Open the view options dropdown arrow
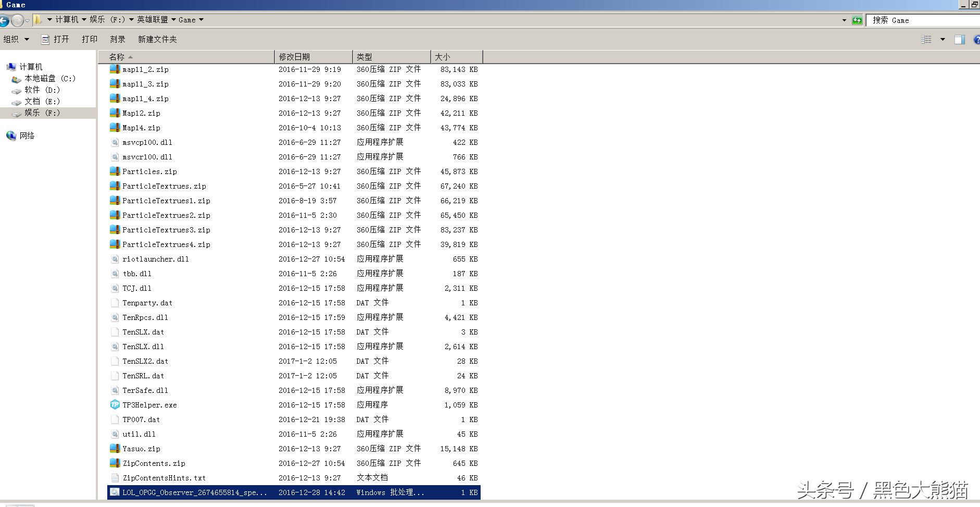980x507 pixels. point(943,40)
